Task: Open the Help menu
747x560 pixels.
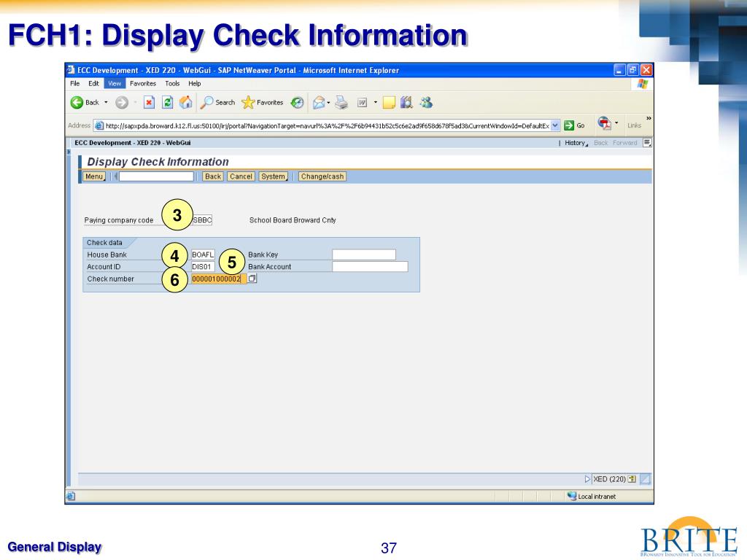Action: point(194,83)
